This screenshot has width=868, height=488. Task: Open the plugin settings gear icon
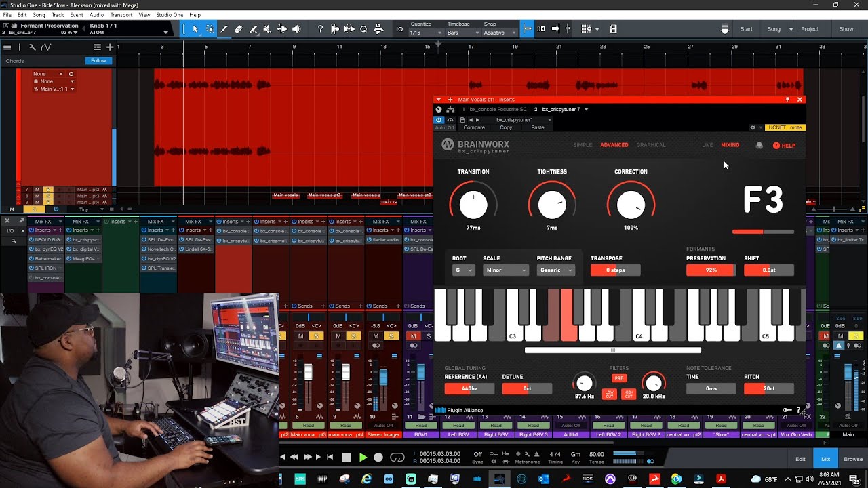pyautogui.click(x=753, y=127)
